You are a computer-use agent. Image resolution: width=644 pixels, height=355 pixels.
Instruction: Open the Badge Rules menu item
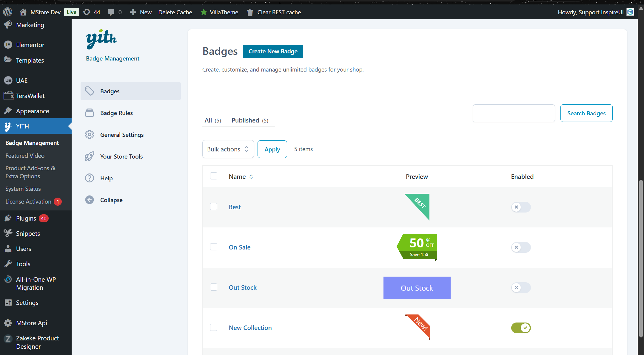click(116, 113)
